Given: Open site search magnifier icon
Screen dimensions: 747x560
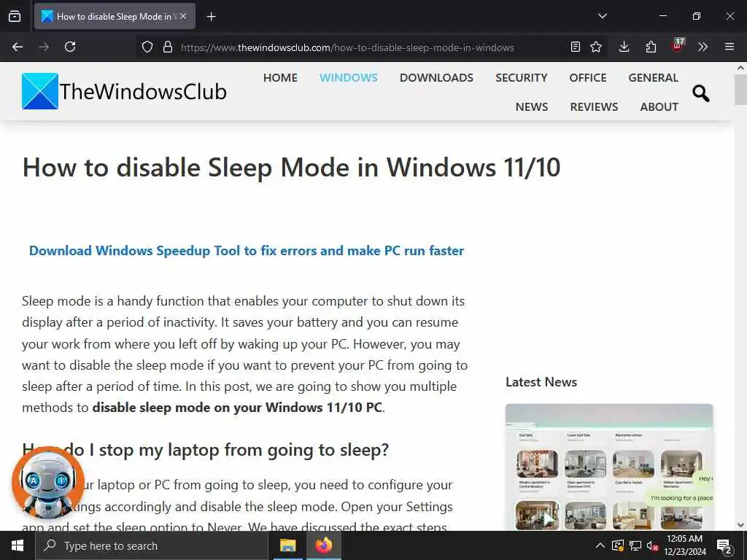Looking at the screenshot, I should point(701,93).
